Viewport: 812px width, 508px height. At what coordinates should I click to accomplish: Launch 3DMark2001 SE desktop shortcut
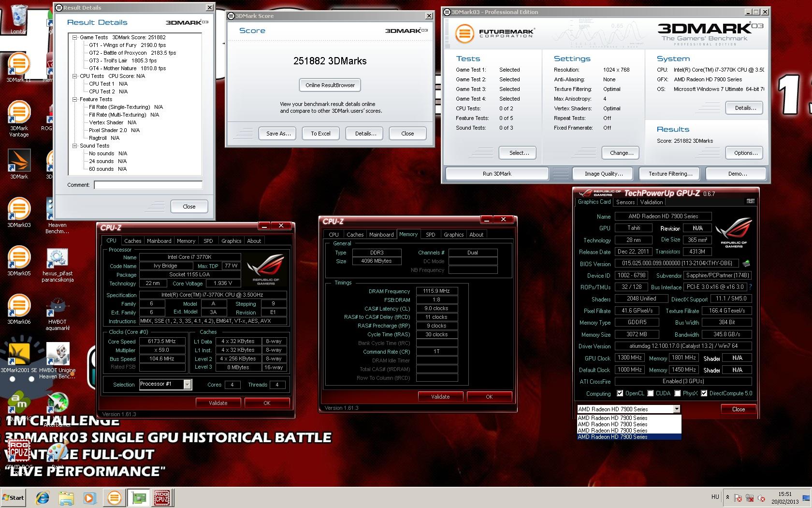(x=19, y=358)
